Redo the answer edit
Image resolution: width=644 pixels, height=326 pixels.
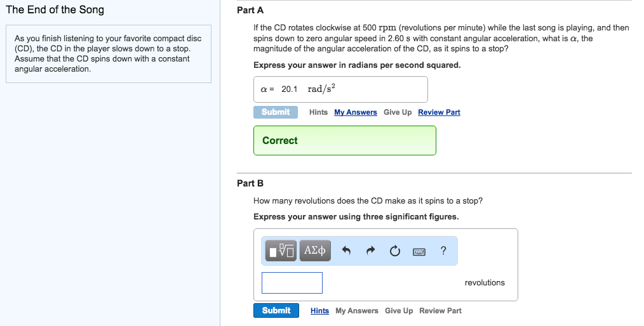370,251
